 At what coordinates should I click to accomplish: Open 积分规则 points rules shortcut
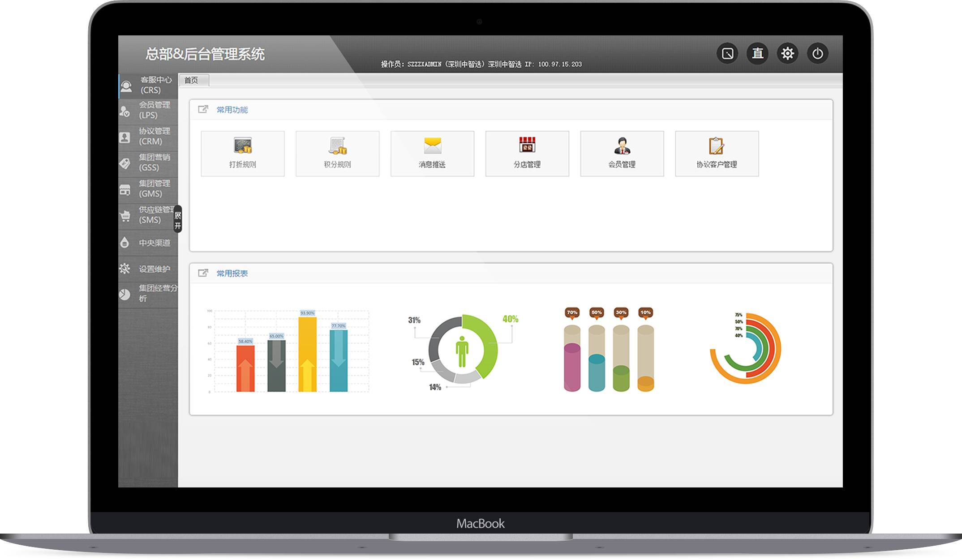coord(337,154)
